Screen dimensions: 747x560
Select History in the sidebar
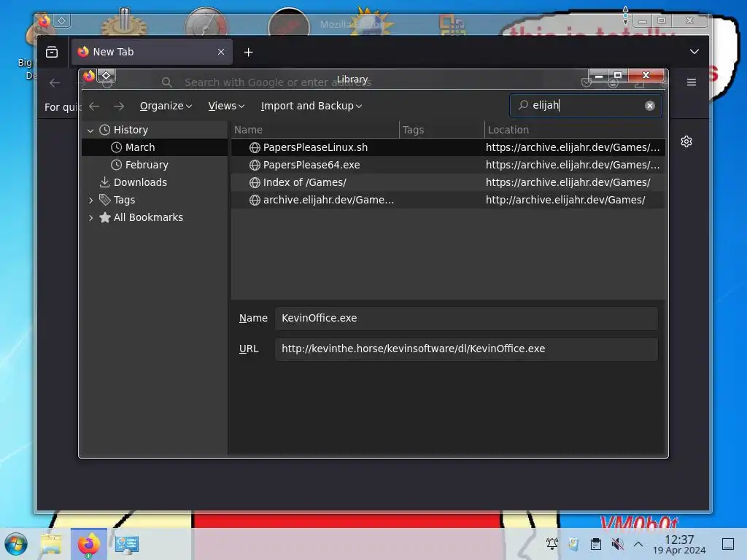(x=155, y=130)
